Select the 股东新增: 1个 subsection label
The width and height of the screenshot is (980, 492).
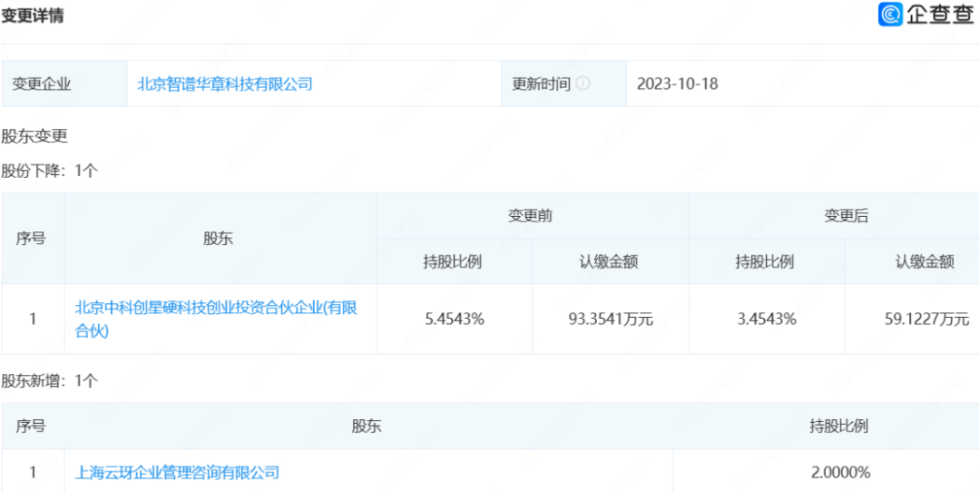click(49, 381)
